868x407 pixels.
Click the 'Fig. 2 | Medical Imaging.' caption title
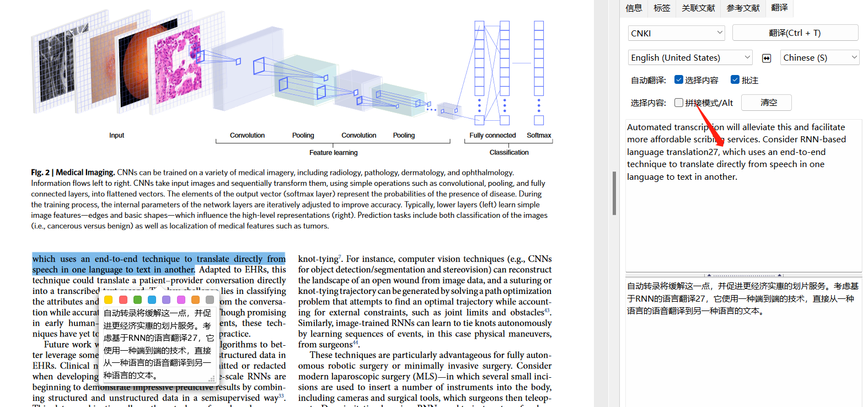tap(73, 173)
